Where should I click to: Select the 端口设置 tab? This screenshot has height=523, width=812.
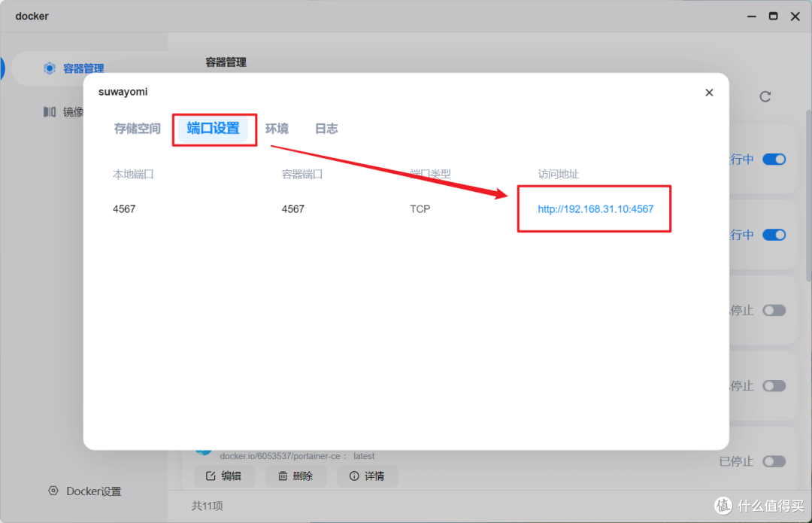[214, 129]
